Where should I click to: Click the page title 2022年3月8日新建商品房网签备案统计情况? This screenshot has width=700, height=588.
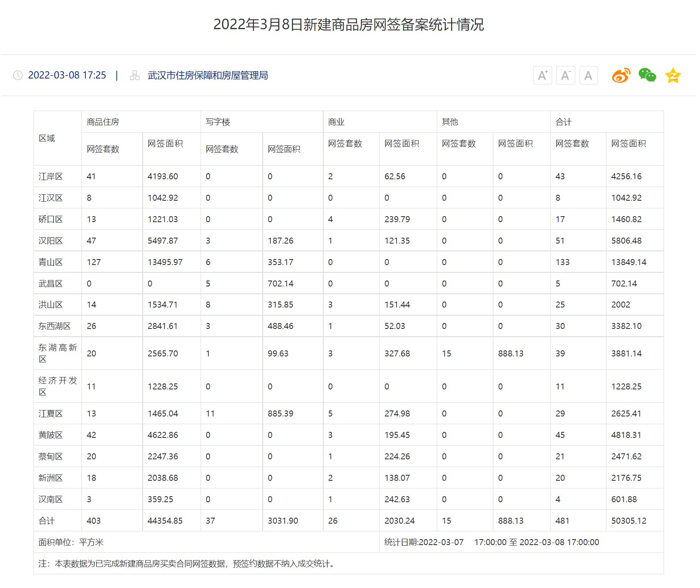click(348, 24)
